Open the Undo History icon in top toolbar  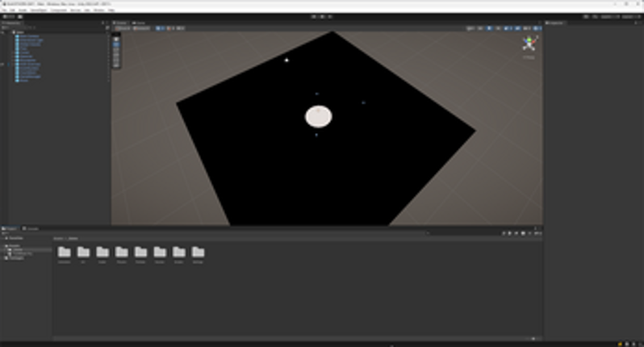[x=586, y=17]
